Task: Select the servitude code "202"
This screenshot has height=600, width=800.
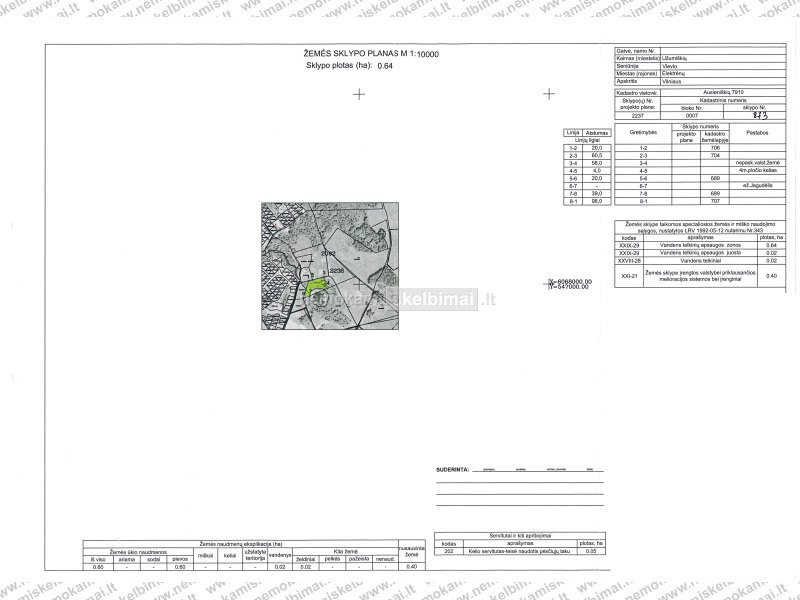Action: pyautogui.click(x=449, y=552)
